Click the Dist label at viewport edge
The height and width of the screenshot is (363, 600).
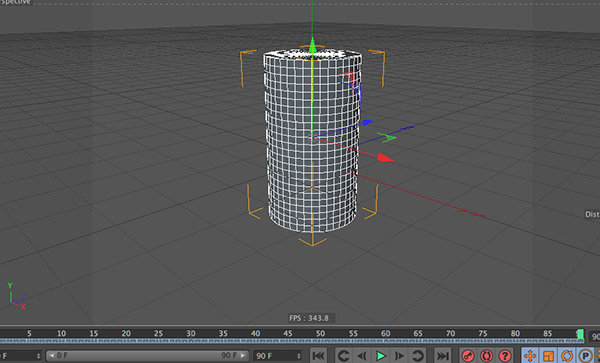[x=592, y=214]
